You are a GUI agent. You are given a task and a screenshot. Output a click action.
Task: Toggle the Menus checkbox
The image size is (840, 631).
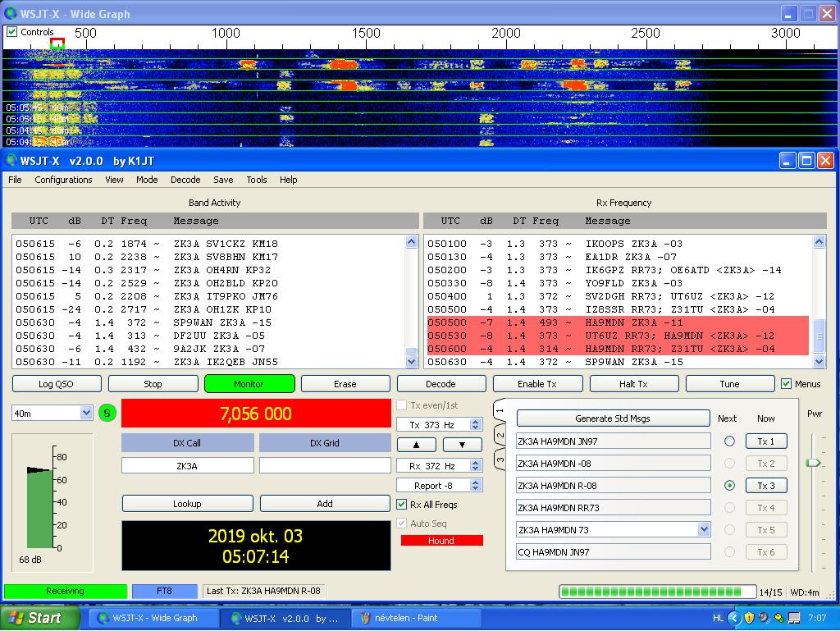coord(786,383)
